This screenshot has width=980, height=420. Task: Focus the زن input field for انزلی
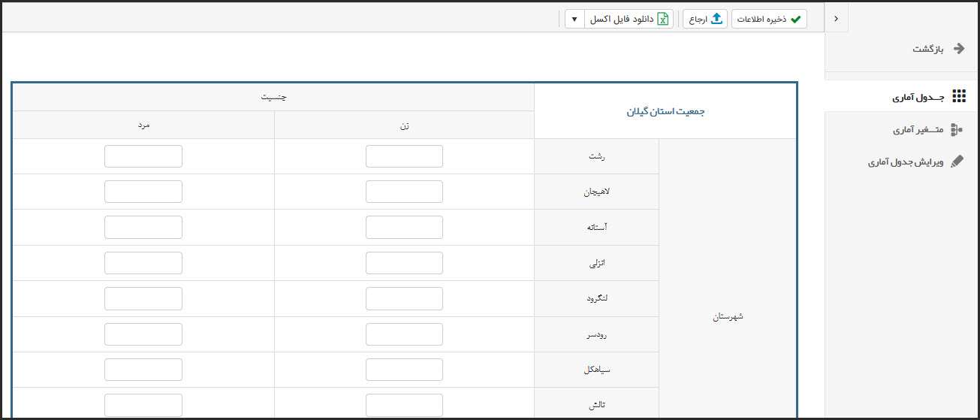click(404, 263)
